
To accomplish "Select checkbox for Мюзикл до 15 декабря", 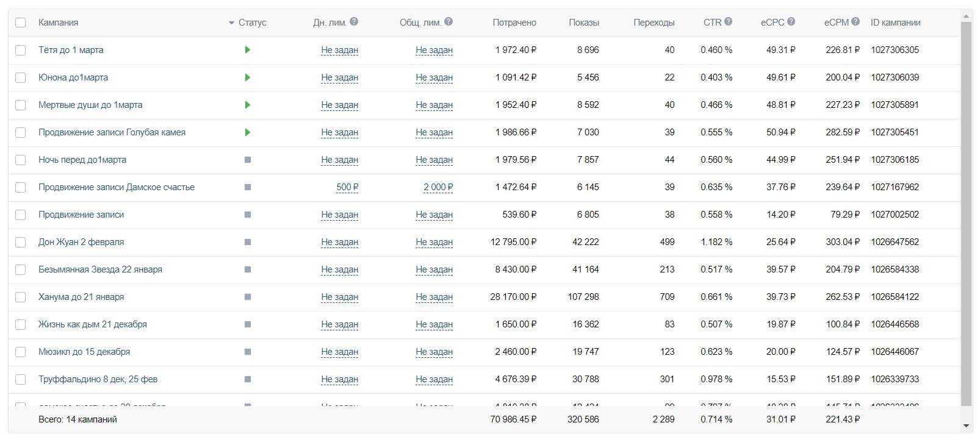I will (21, 352).
